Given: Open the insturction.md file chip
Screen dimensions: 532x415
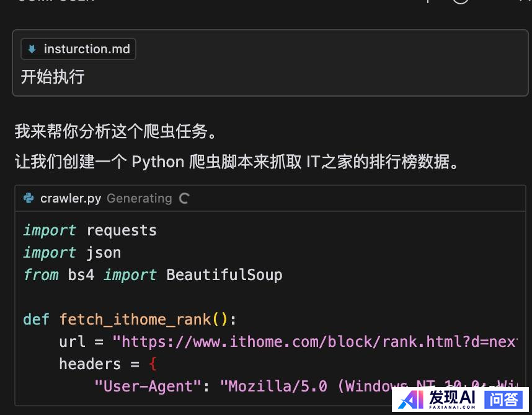Looking at the screenshot, I should click(x=79, y=50).
